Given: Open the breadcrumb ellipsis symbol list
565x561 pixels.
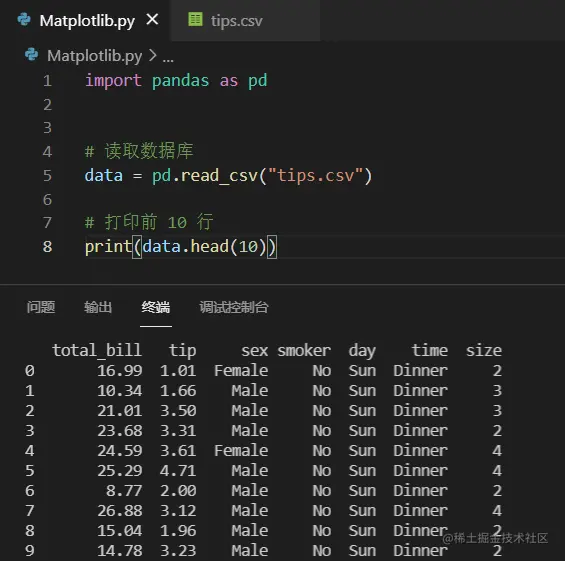Looking at the screenshot, I should pos(168,58).
